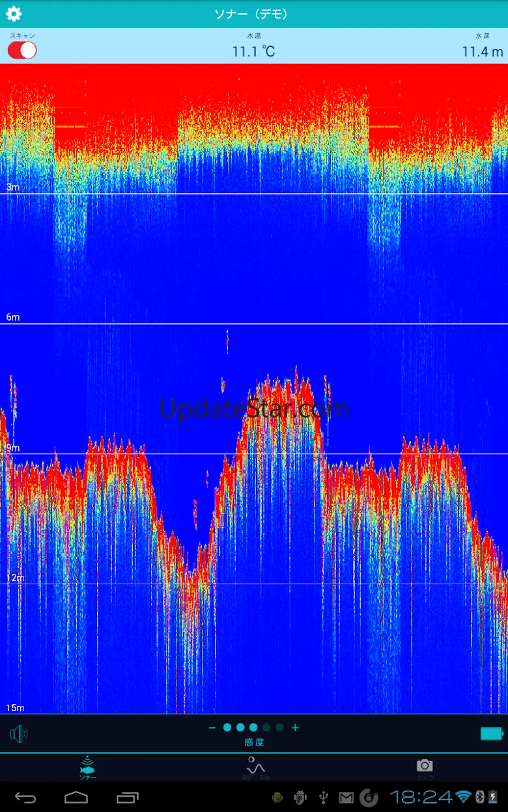Tap the 3m depth line label
This screenshot has width=508, height=812.
(12, 187)
